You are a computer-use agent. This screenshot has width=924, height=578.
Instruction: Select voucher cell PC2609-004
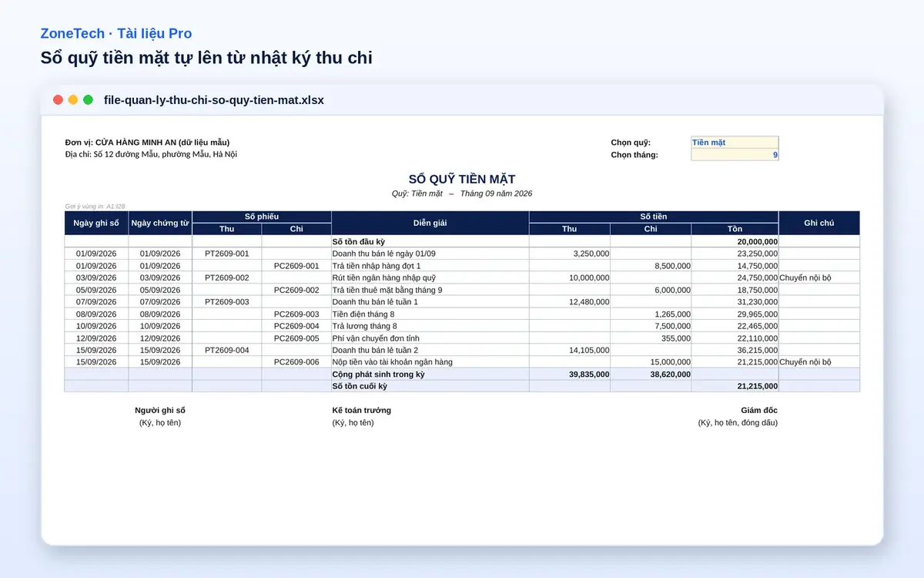point(296,326)
